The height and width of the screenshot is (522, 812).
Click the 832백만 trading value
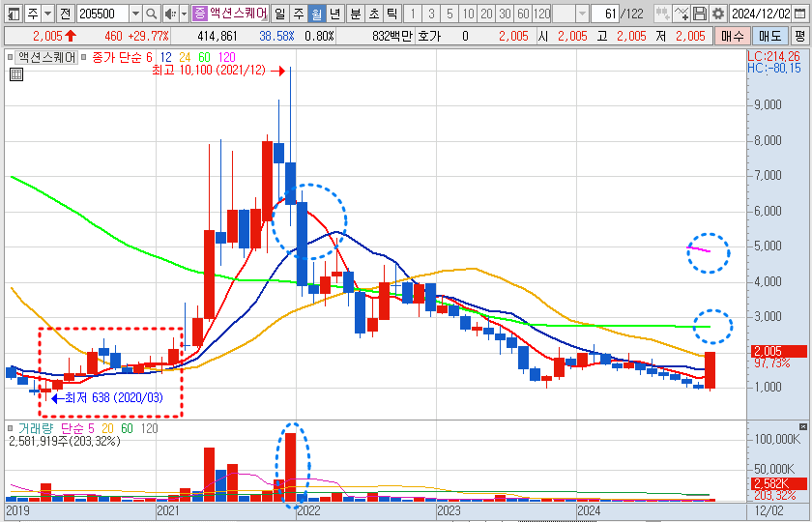392,37
